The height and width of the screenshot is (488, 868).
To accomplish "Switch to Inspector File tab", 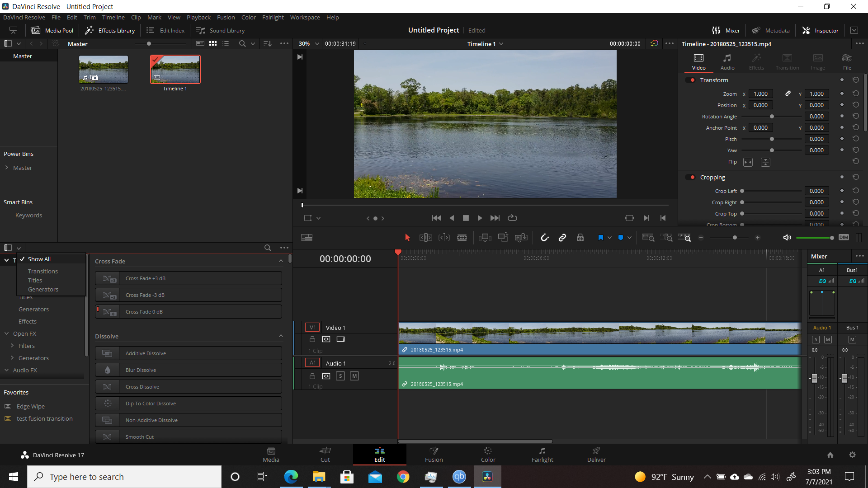I will tap(847, 62).
